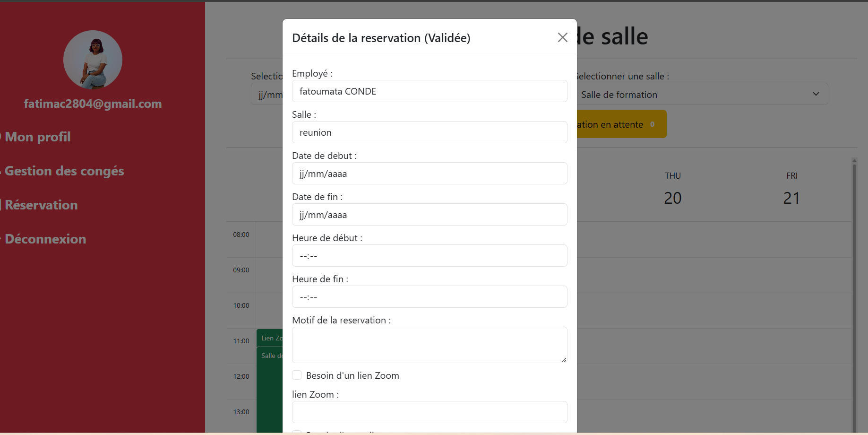868x435 pixels.
Task: Go to Gestion des congés
Action: tap(64, 171)
